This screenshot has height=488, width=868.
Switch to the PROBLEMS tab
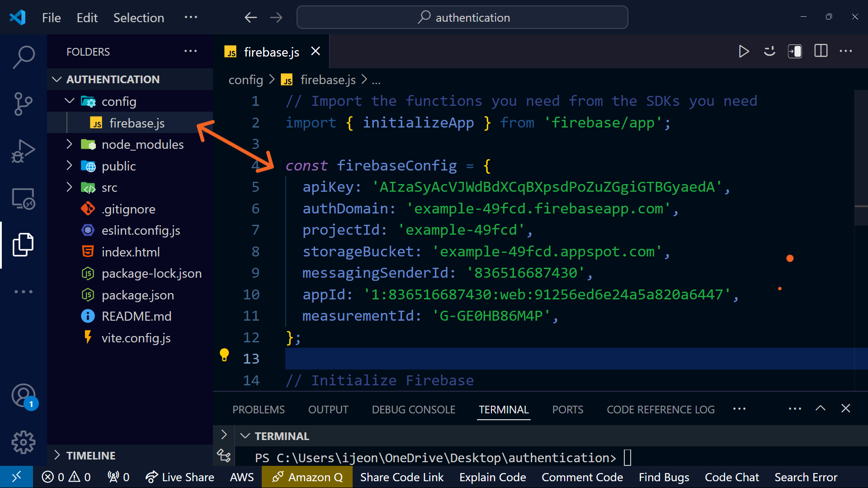(259, 410)
